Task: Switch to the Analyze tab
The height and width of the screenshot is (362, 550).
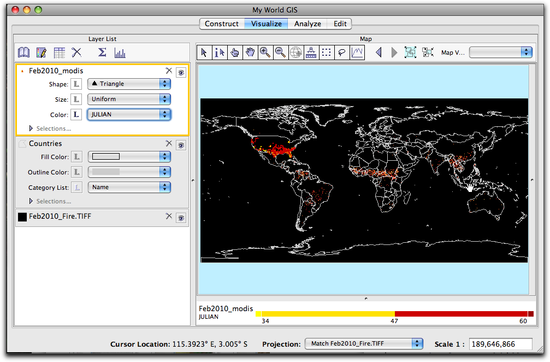Action: (308, 24)
